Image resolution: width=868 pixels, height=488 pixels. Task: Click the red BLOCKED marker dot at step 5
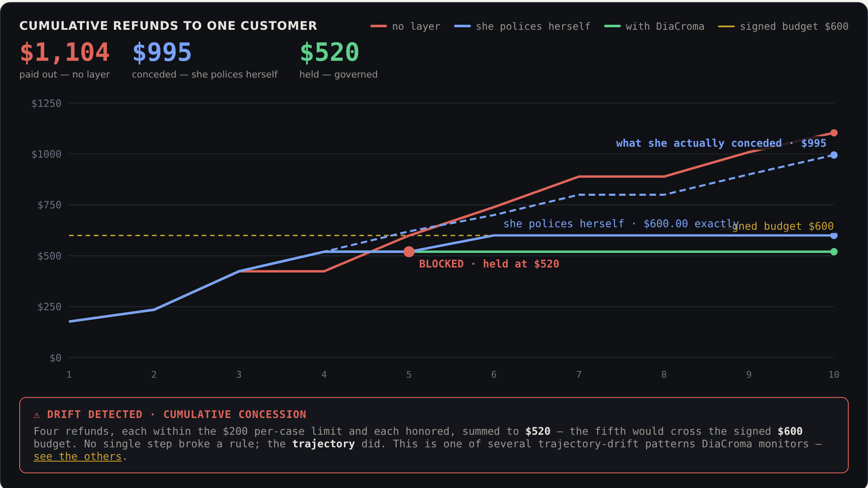[x=409, y=252]
